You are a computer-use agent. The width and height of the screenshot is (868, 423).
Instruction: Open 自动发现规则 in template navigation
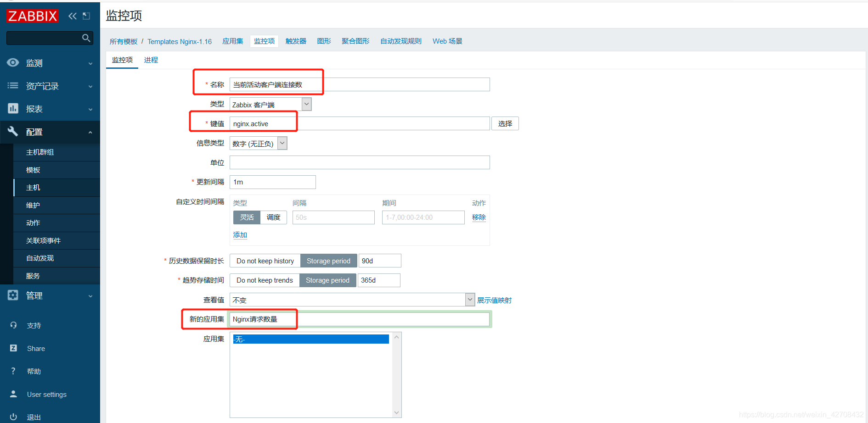pyautogui.click(x=401, y=41)
